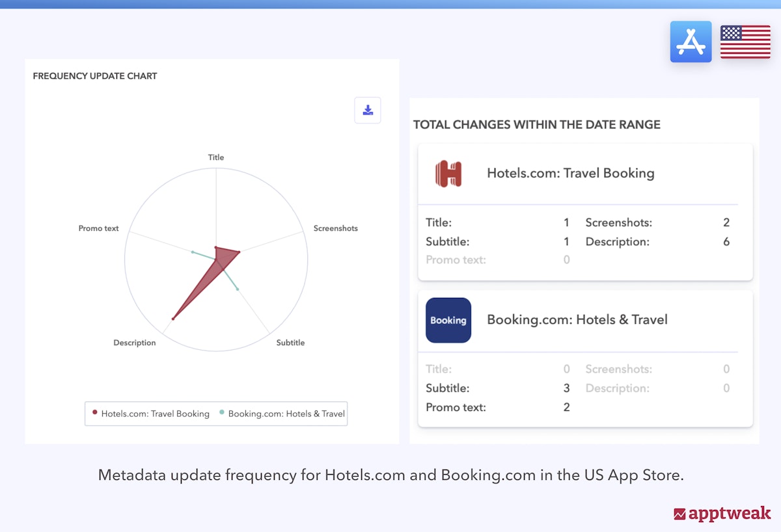Click Hotels.com Description count of 6
Screen dimensions: 781x532
click(x=726, y=242)
